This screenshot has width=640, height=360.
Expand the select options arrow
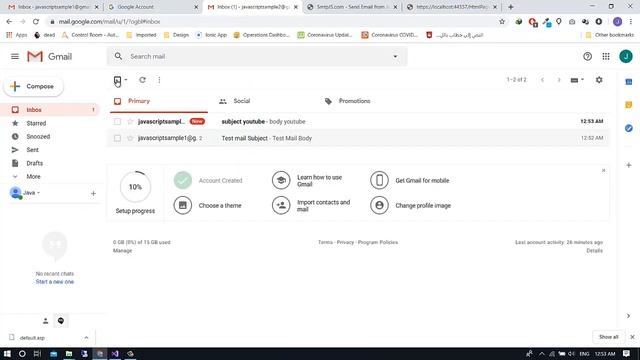(126, 80)
